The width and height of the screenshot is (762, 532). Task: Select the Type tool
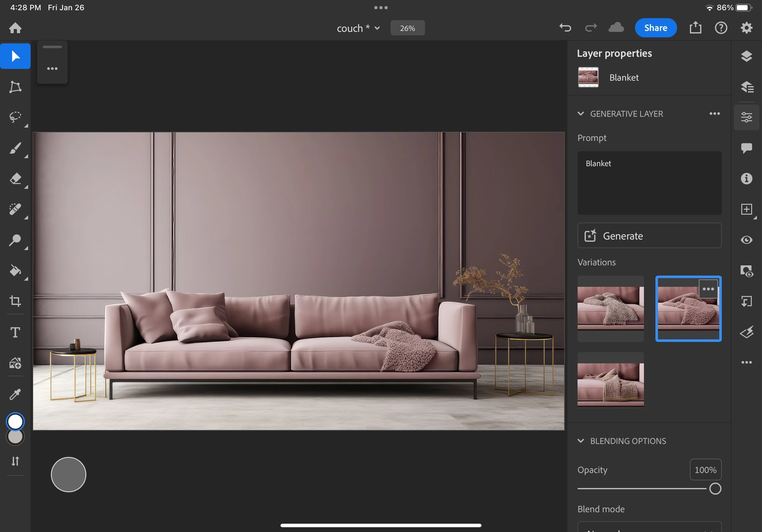[15, 332]
